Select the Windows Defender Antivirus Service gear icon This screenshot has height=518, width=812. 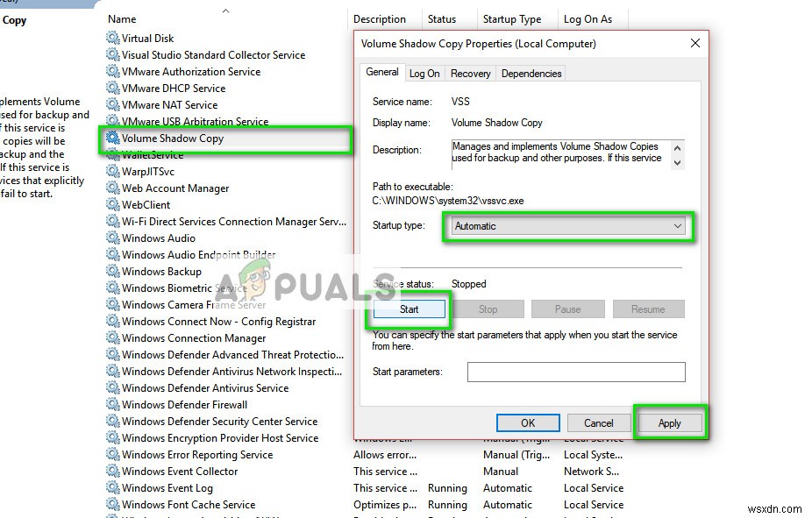[113, 387]
